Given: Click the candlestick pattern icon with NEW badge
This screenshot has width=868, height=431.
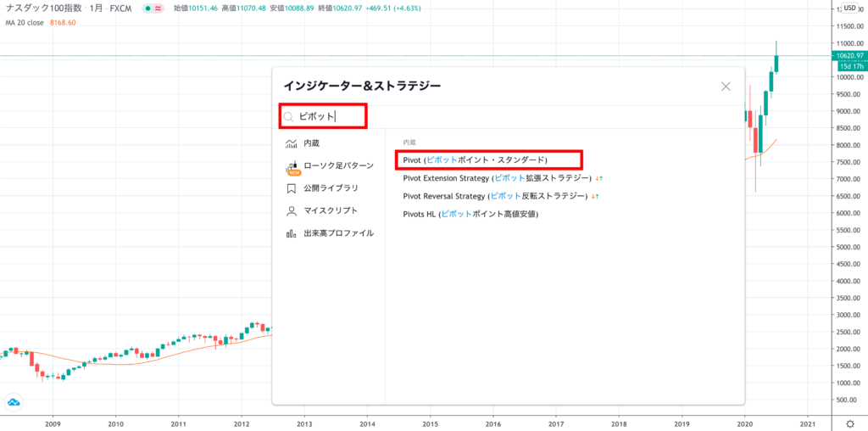Looking at the screenshot, I should pyautogui.click(x=292, y=167).
